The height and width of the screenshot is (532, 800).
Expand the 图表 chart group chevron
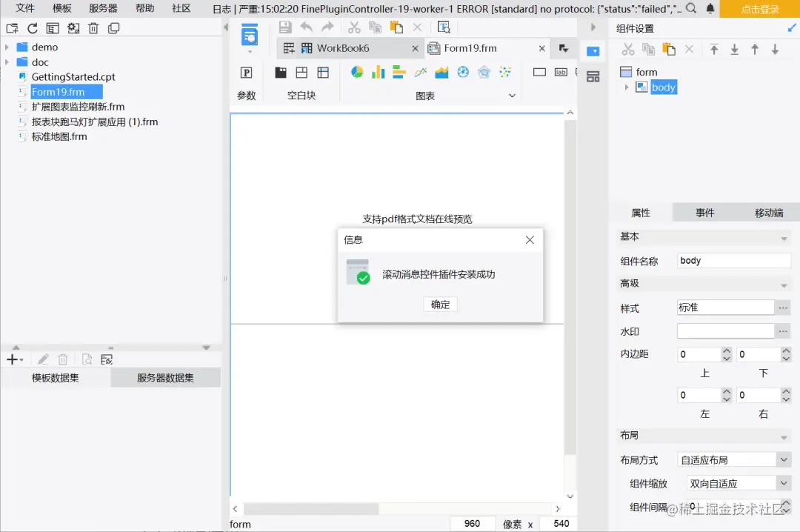coord(513,95)
